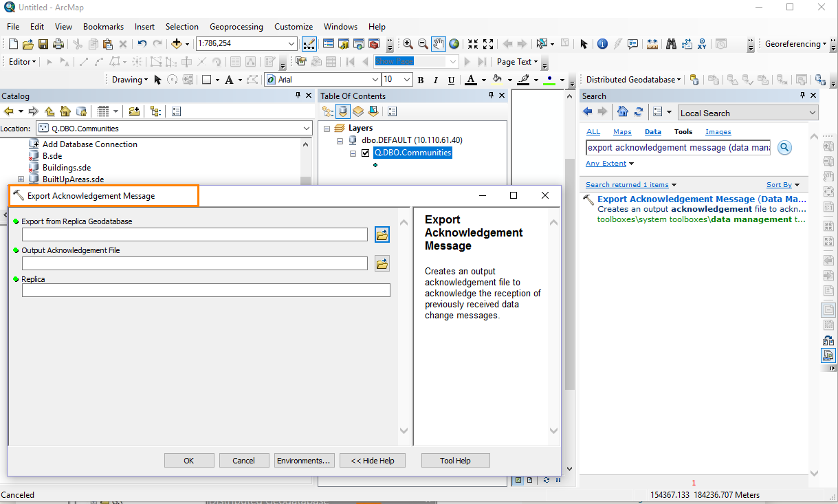Open the Environments settings

pyautogui.click(x=304, y=461)
